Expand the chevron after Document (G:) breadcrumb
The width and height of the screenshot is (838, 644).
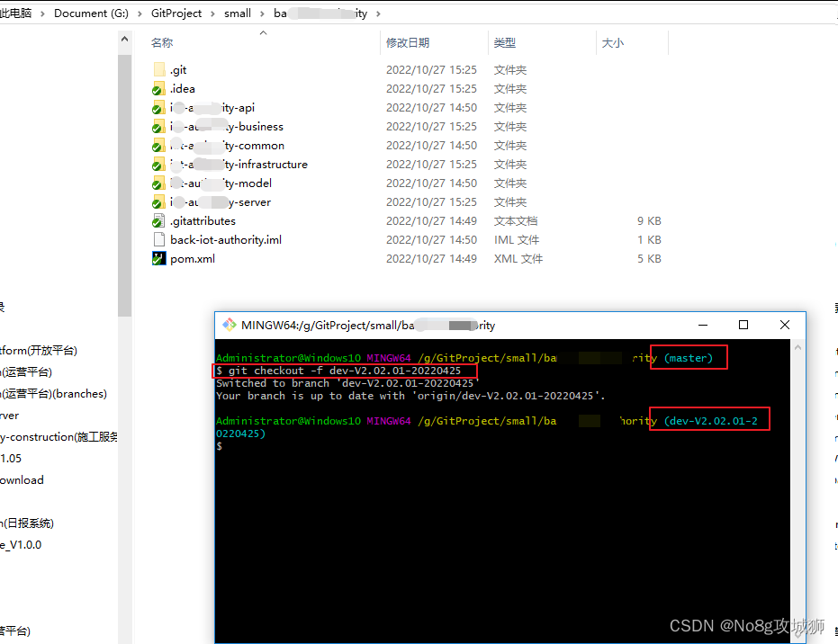[x=140, y=13]
